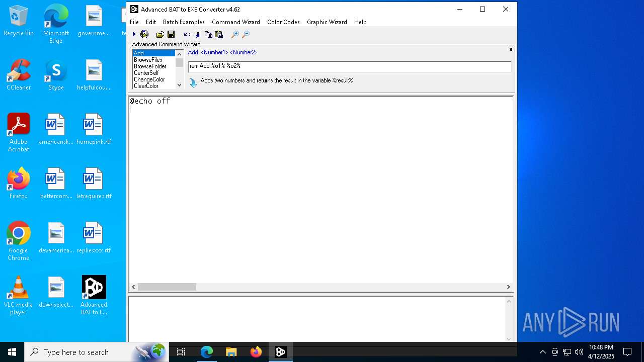
Task: Open the notification center
Action: (x=627, y=352)
